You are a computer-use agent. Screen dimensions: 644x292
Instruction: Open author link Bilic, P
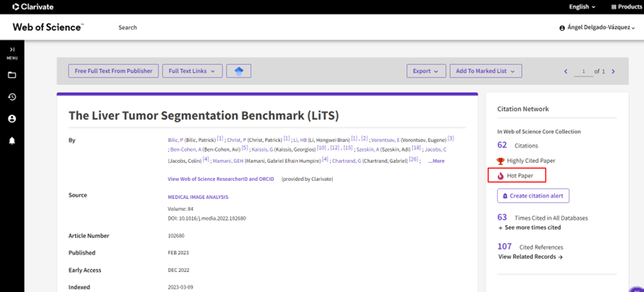(175, 140)
